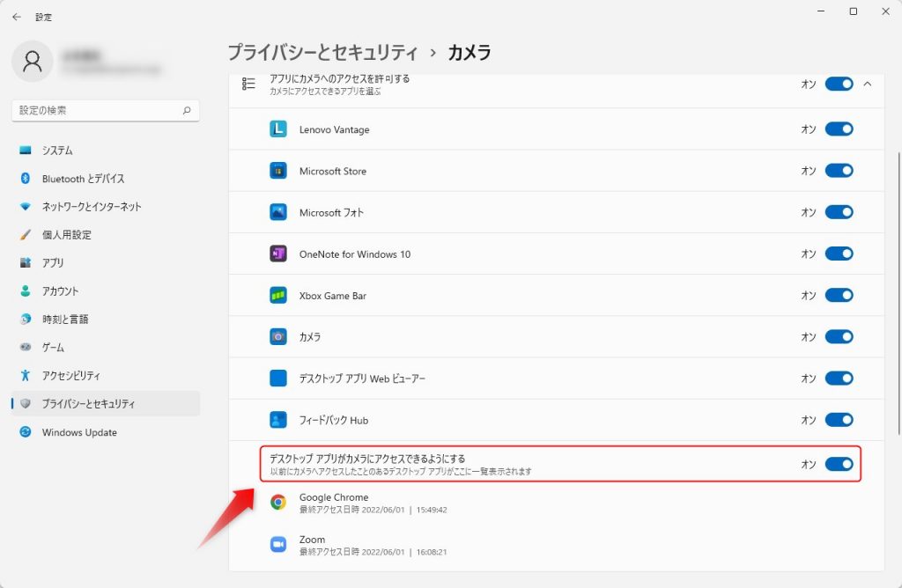Click the network Wi-Fi icon in sidebar

pyautogui.click(x=26, y=206)
